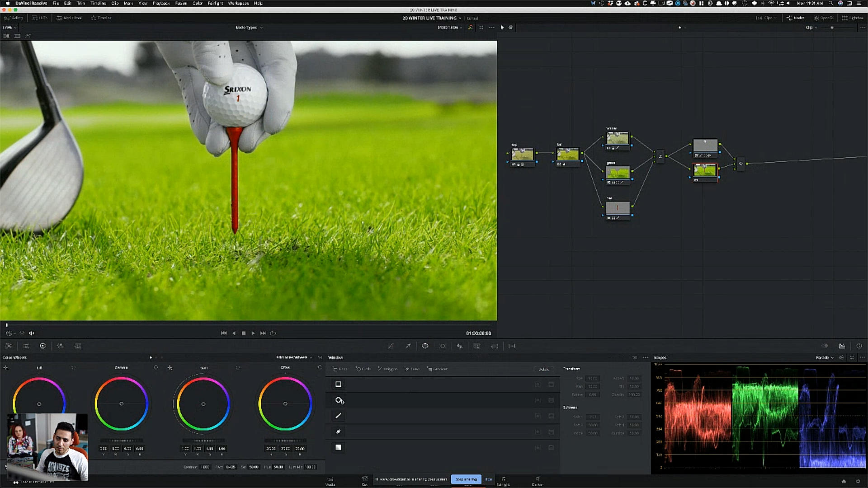
Task: Select the pointer tool above node editor
Action: [502, 28]
